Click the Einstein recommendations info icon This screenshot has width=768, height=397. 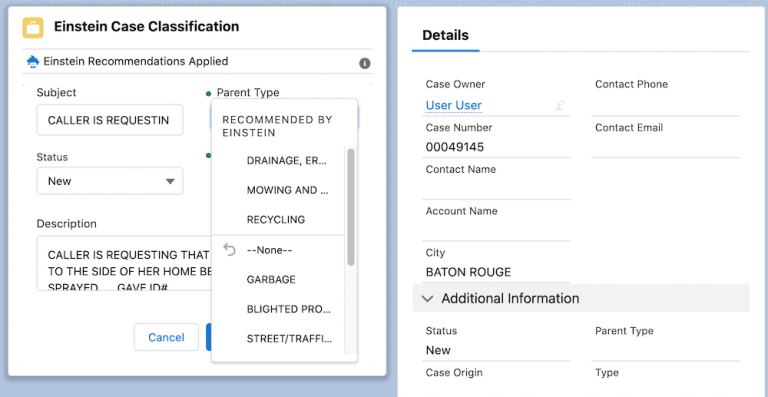click(x=365, y=63)
